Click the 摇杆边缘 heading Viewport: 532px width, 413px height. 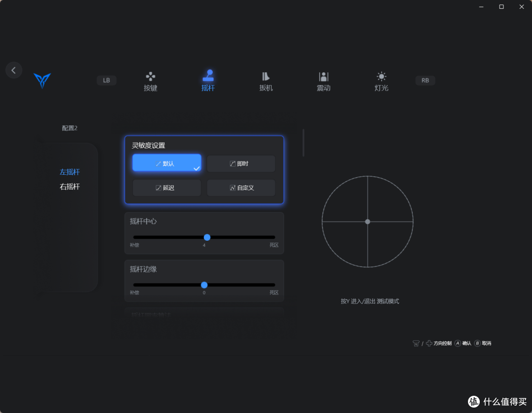[143, 269]
